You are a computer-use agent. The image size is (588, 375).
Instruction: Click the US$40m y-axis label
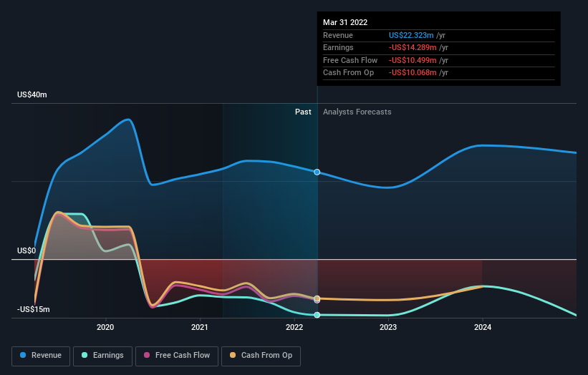pyautogui.click(x=32, y=94)
